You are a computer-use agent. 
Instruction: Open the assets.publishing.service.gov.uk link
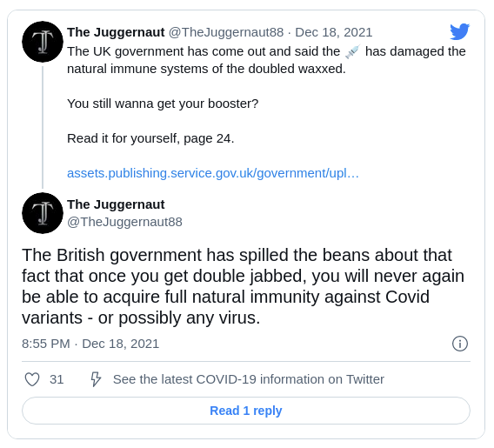(x=213, y=173)
